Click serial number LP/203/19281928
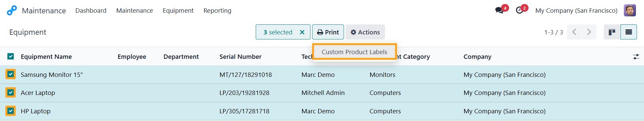The image size is (644, 121). (244, 93)
